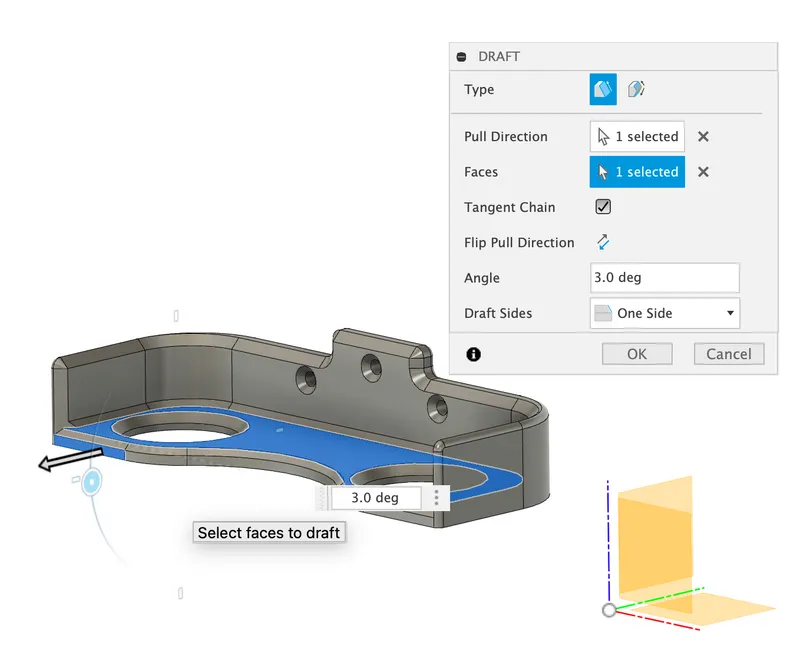Cancel the Draft operation
Viewport: 800px width, 657px height.
(x=729, y=354)
